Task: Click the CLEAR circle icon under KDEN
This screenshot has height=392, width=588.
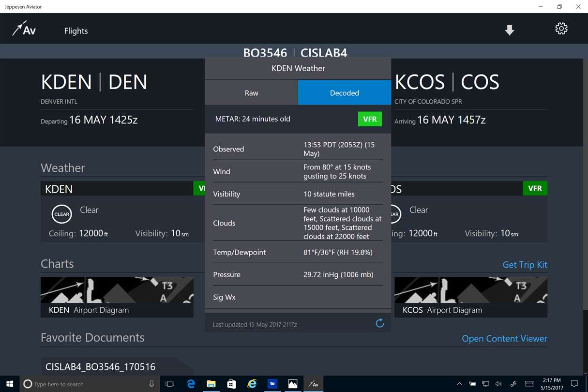Action: 61,214
